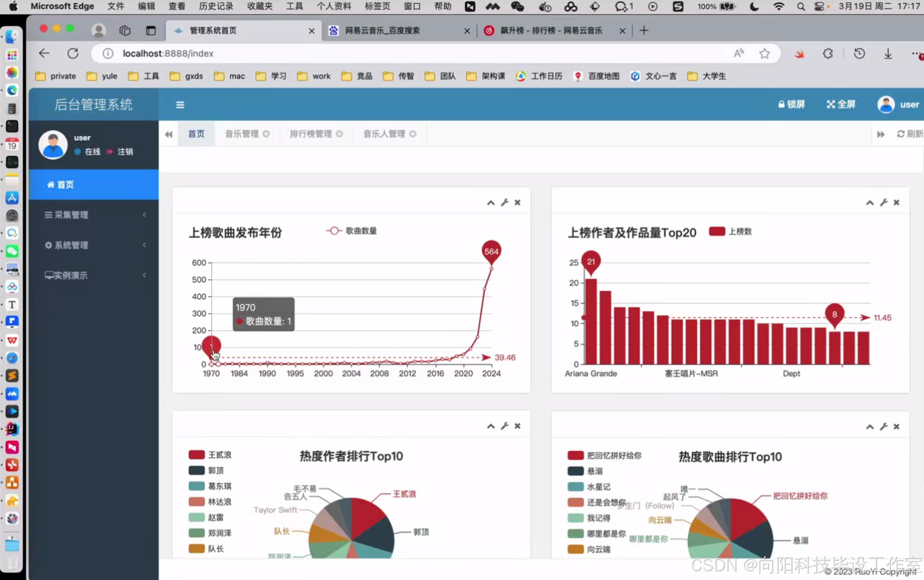The image size is (924, 580).
Task: Collapse the 上榜作者及作品量Top20 panel with chevron
Action: (x=870, y=203)
